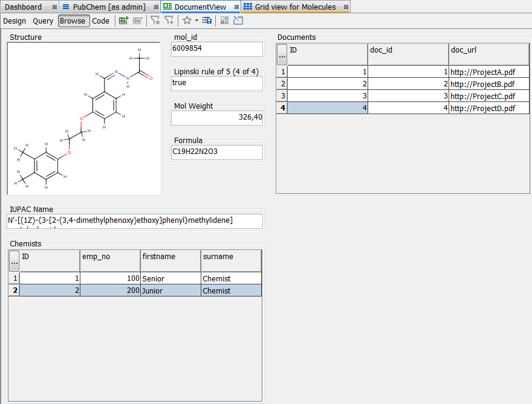This screenshot has width=532, height=404.
Task: Click the widget layout icon in toolbar
Action: click(224, 21)
